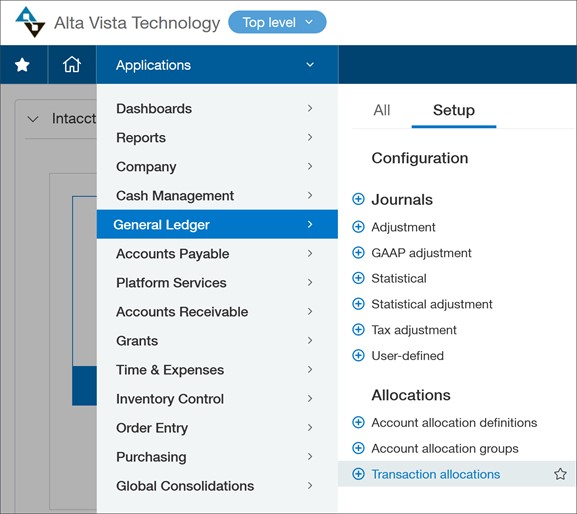
Task: Add Statistical journal using plus icon
Action: click(x=358, y=278)
